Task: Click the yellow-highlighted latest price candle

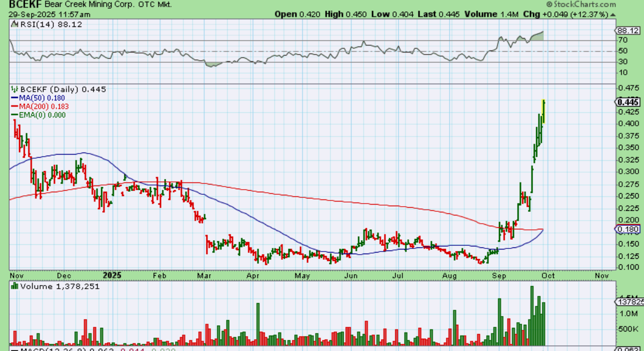Action: 543,110
